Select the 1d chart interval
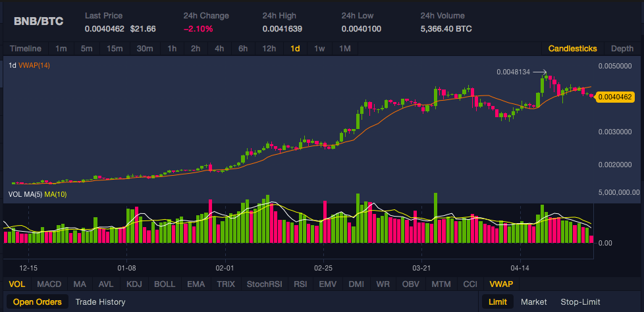The image size is (644, 312). [x=295, y=49]
